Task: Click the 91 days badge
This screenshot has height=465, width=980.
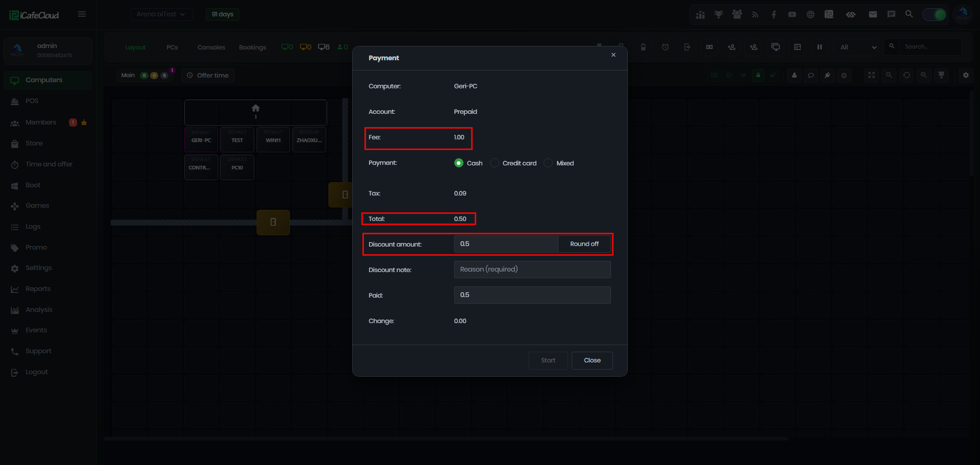Action: pos(223,14)
